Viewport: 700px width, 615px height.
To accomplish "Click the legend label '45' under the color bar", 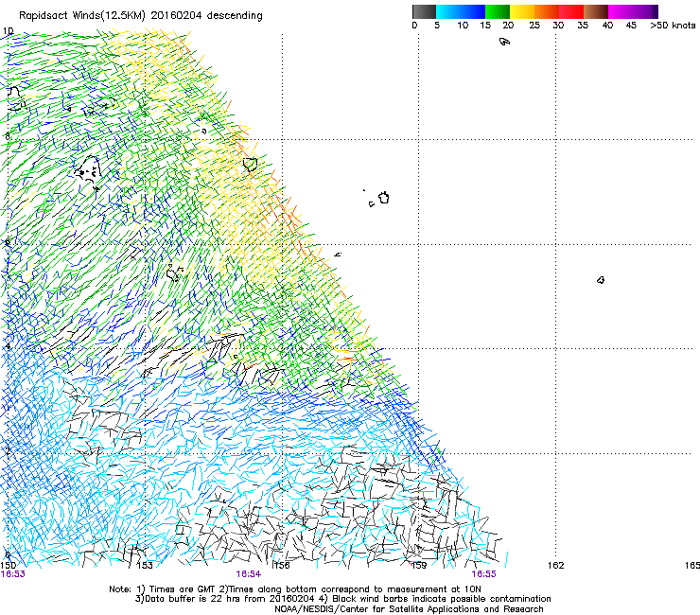I will pyautogui.click(x=631, y=26).
